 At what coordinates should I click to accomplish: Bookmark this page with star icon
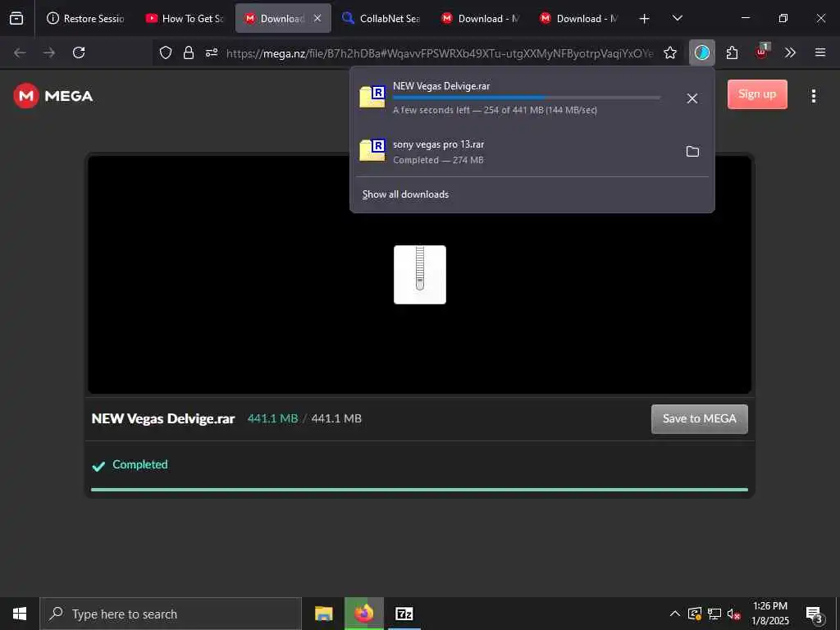click(x=669, y=52)
